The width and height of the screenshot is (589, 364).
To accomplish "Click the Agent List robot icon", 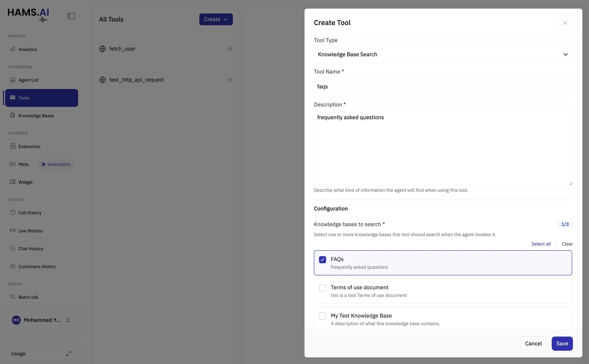I will coord(13,80).
